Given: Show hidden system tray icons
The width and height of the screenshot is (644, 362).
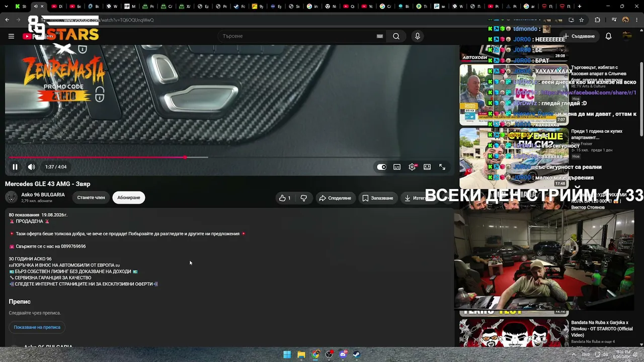Looking at the screenshot, I should pos(574,354).
